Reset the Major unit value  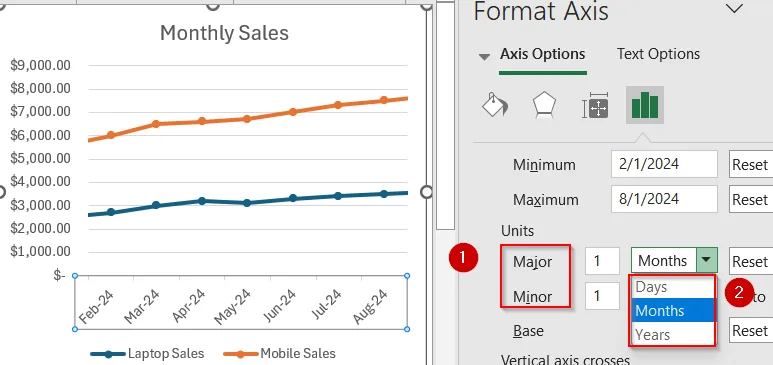coord(751,261)
